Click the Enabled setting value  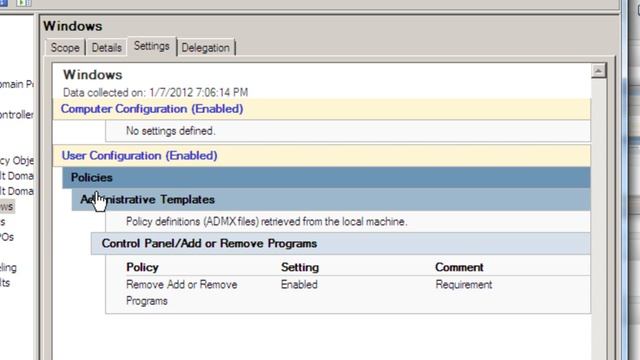point(299,284)
